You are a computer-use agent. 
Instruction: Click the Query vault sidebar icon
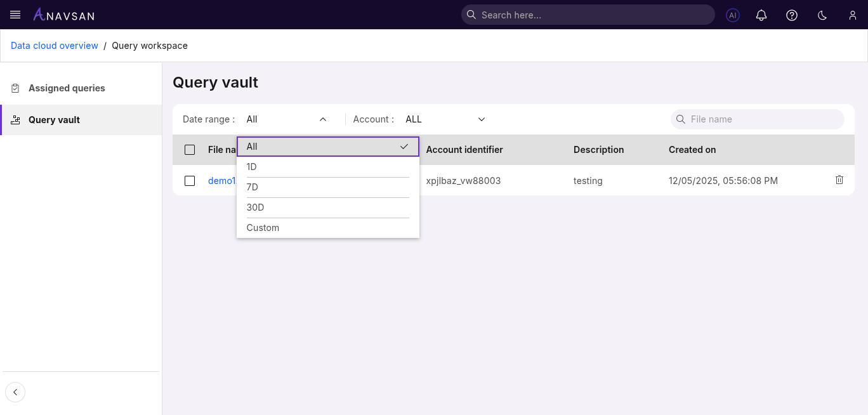pos(15,119)
